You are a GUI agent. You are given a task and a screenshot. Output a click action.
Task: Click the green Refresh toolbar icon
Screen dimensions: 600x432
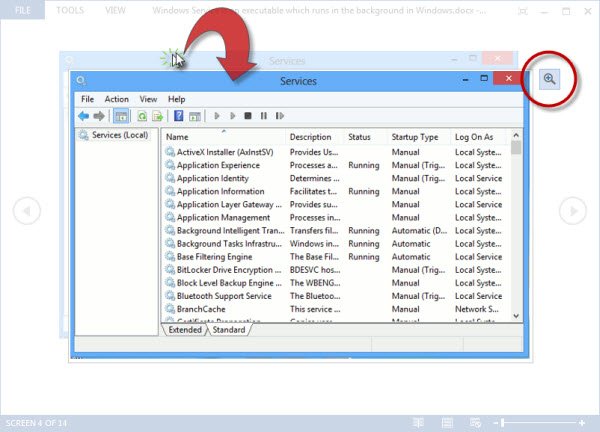click(142, 116)
